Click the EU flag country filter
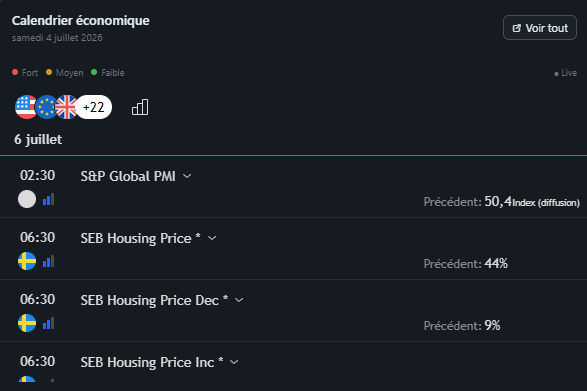 click(x=46, y=107)
